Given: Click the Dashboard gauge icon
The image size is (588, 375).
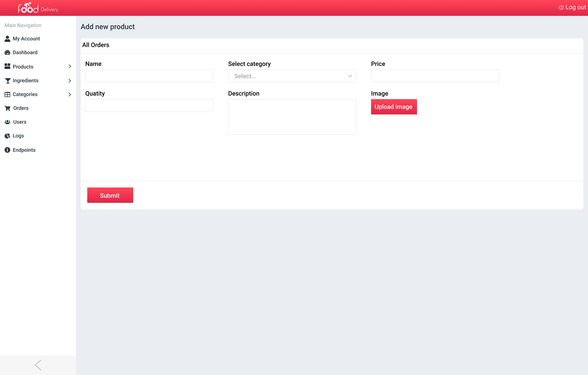Looking at the screenshot, I should pyautogui.click(x=7, y=53).
